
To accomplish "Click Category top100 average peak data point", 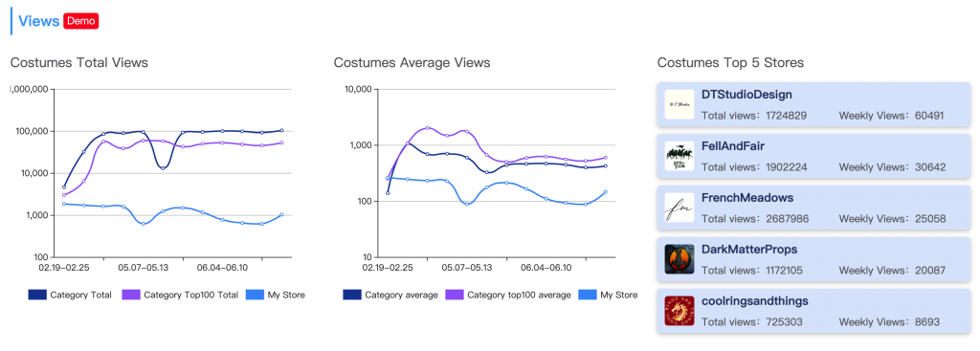I will click(427, 128).
